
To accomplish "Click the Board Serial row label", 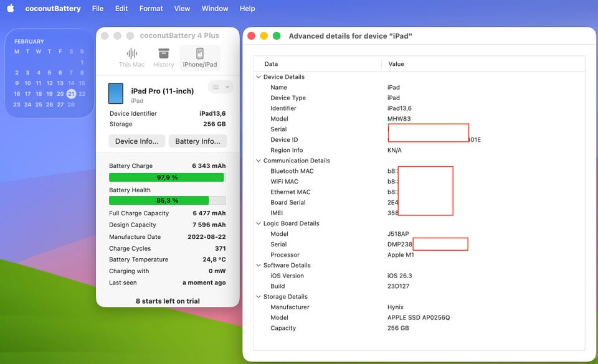I will [x=288, y=203].
